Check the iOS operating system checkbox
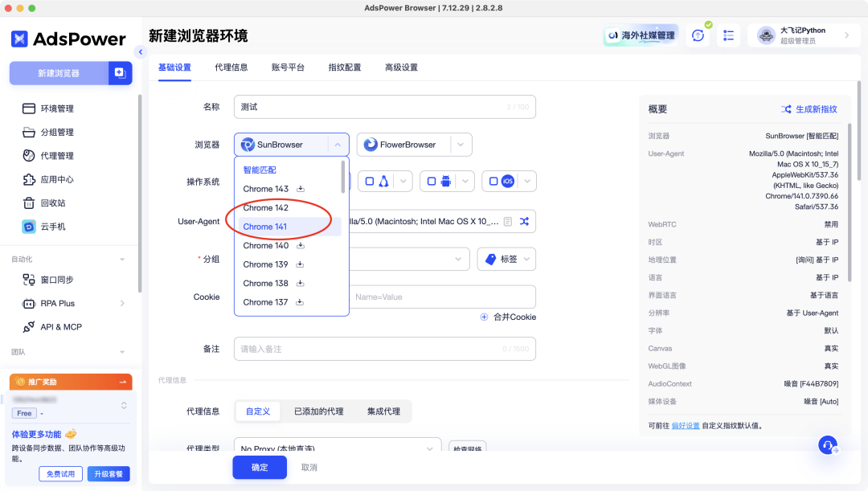This screenshot has height=491, width=868. (x=493, y=181)
